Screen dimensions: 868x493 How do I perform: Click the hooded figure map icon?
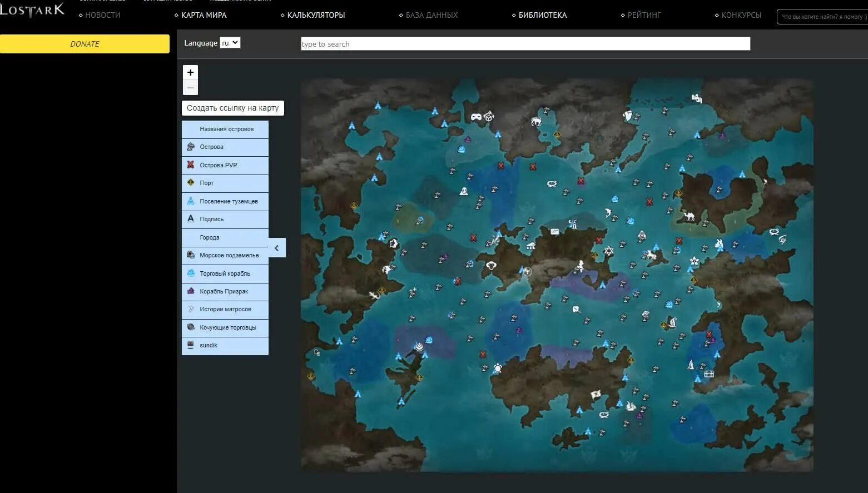[642, 235]
